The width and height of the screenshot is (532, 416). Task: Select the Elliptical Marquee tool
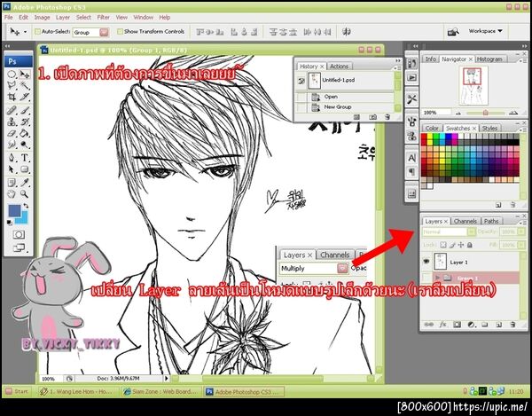[x=12, y=75]
